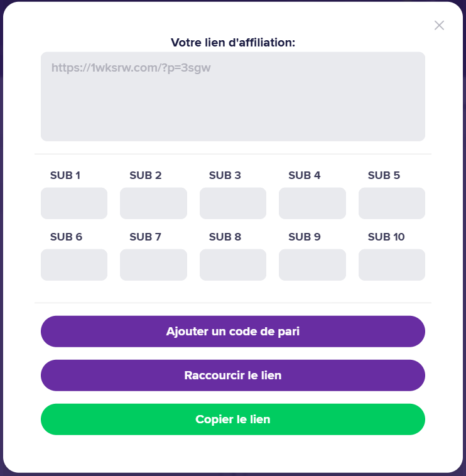The image size is (466, 476).
Task: Activate the SUB 4 text field
Action: point(312,203)
